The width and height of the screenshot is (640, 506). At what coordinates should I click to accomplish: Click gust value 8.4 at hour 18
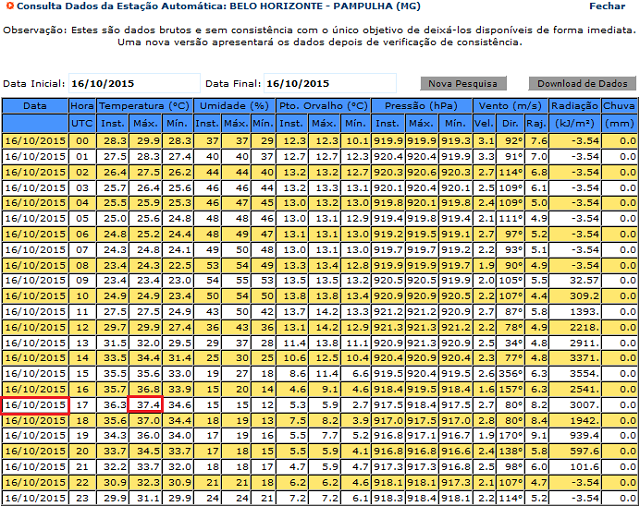point(536,420)
